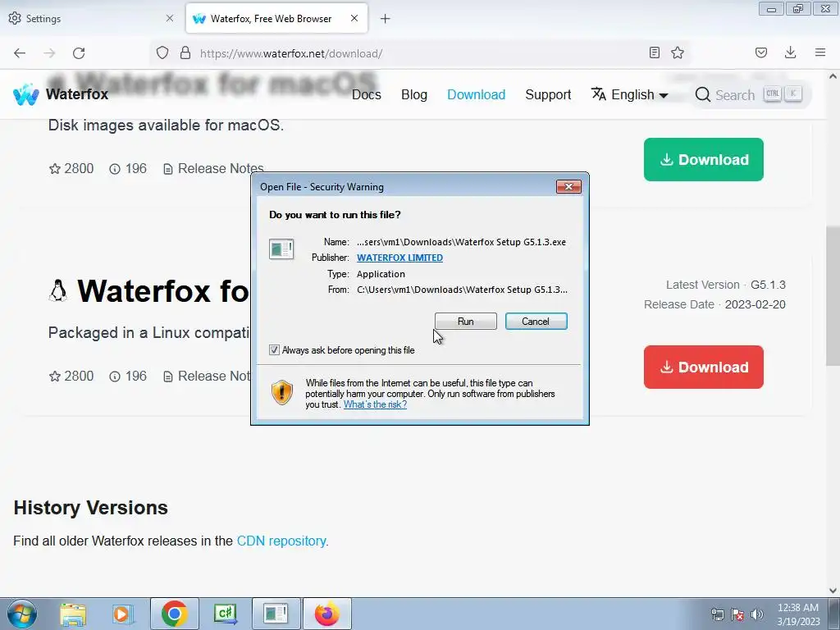The width and height of the screenshot is (840, 630).
Task: Click the Action Center flag tray icon
Action: [x=737, y=614]
